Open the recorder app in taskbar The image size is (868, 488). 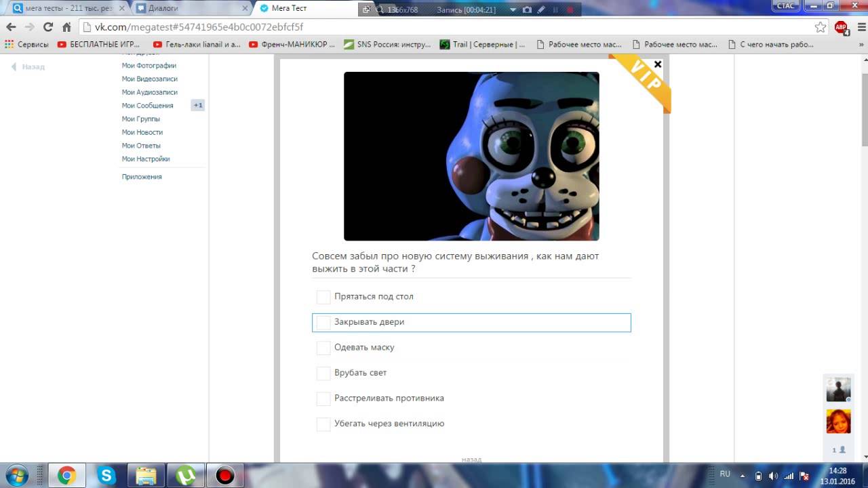pos(224,475)
